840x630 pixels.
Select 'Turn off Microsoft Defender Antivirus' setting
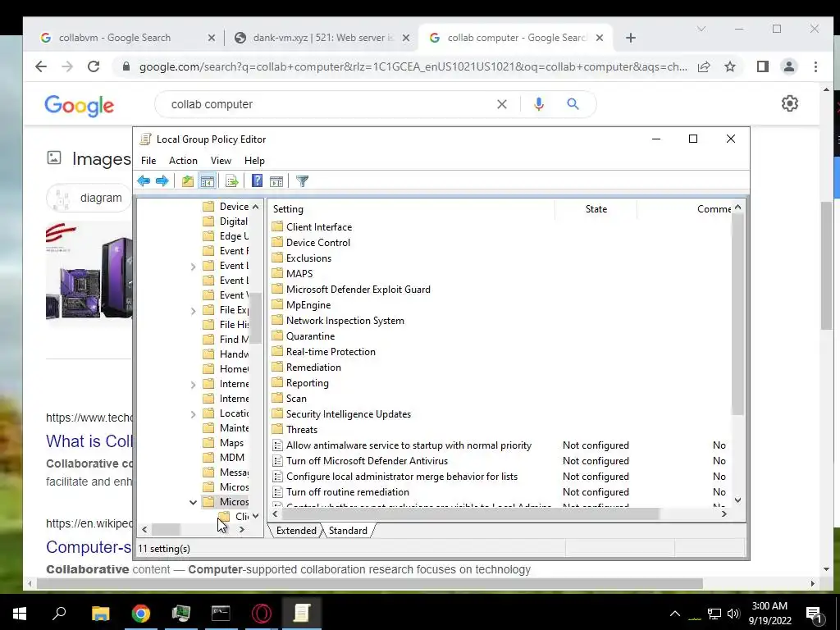point(367,461)
